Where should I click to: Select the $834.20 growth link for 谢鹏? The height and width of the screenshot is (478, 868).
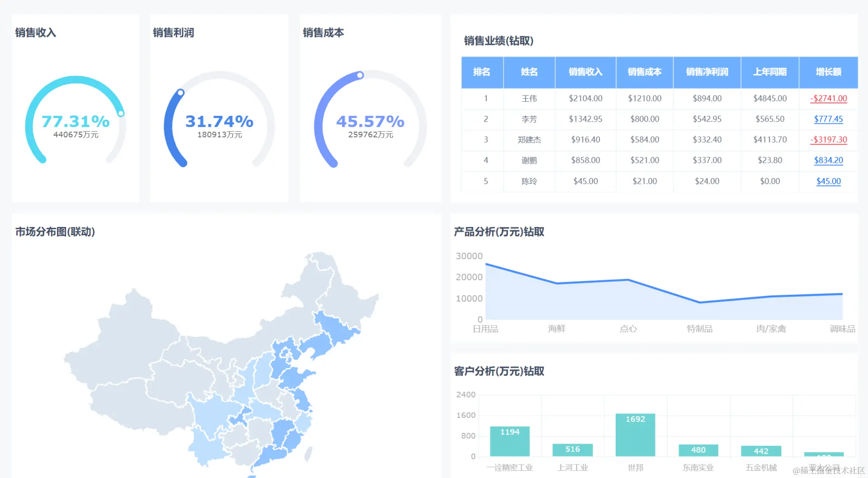[829, 161]
